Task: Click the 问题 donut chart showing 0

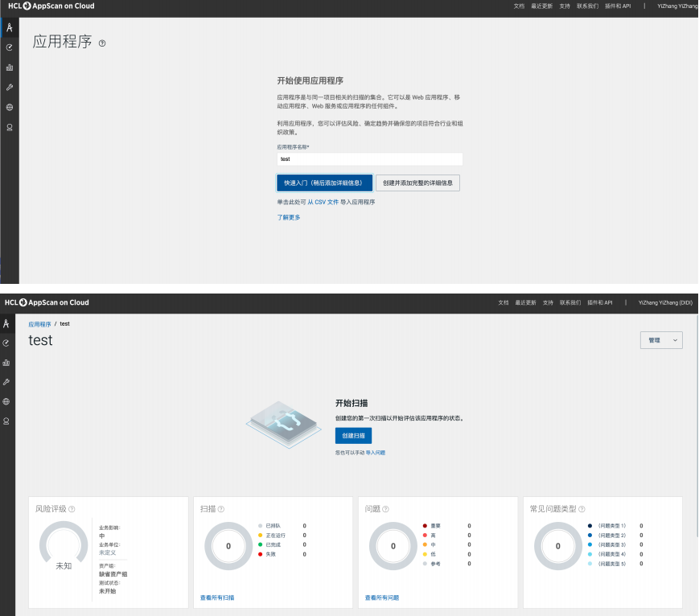Action: 393,546
